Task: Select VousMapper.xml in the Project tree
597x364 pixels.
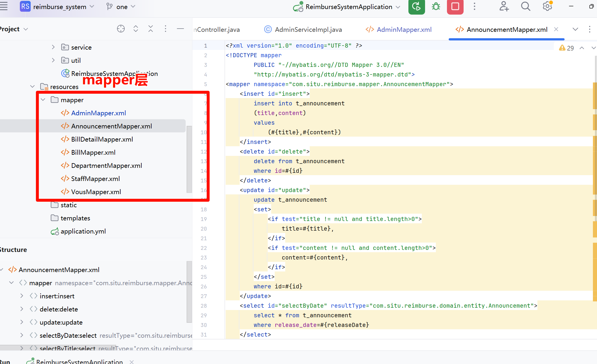Action: [x=96, y=191]
